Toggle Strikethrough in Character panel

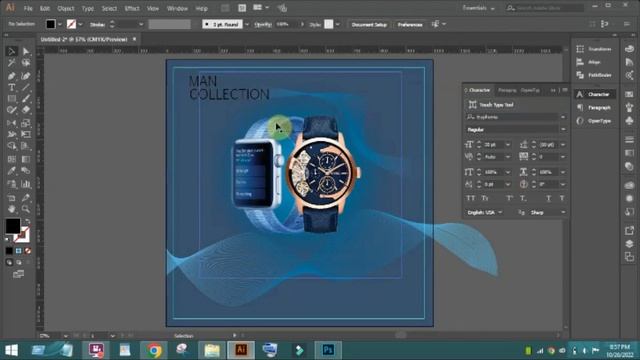pos(562,198)
